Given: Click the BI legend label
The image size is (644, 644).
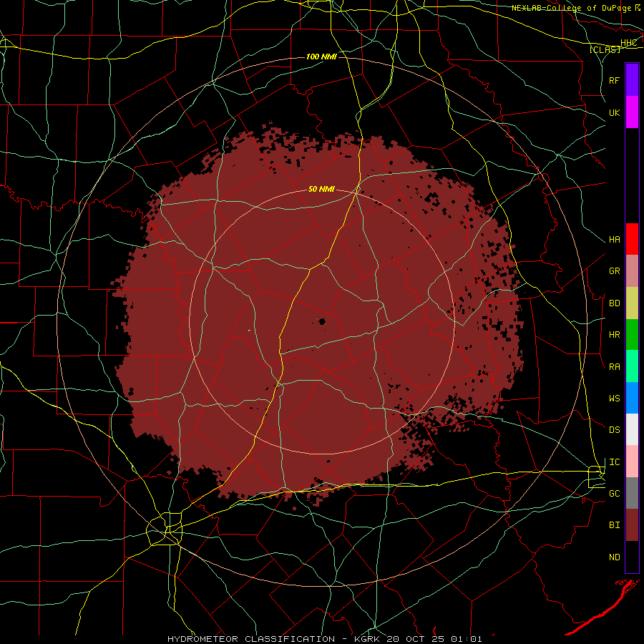Looking at the screenshot, I should (x=615, y=525).
